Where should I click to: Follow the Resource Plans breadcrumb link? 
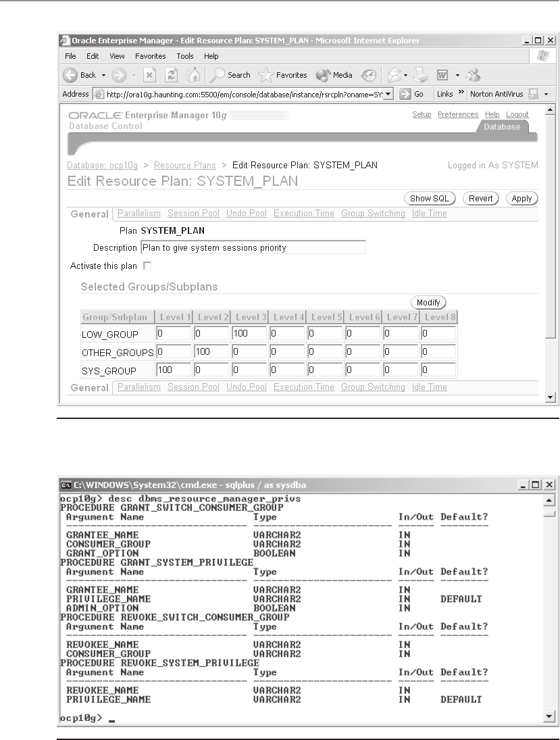pyautogui.click(x=185, y=165)
